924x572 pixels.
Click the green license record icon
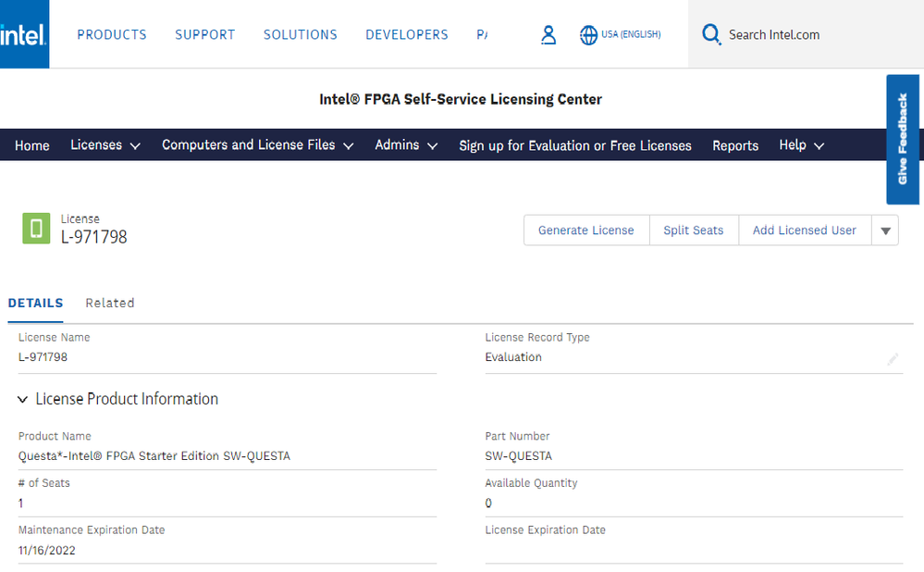(x=36, y=229)
